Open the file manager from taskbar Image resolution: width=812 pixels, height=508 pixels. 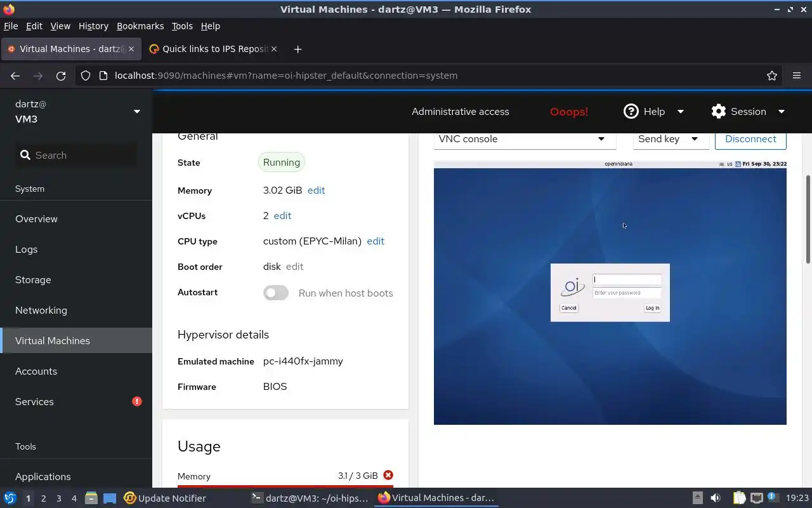pyautogui.click(x=91, y=498)
